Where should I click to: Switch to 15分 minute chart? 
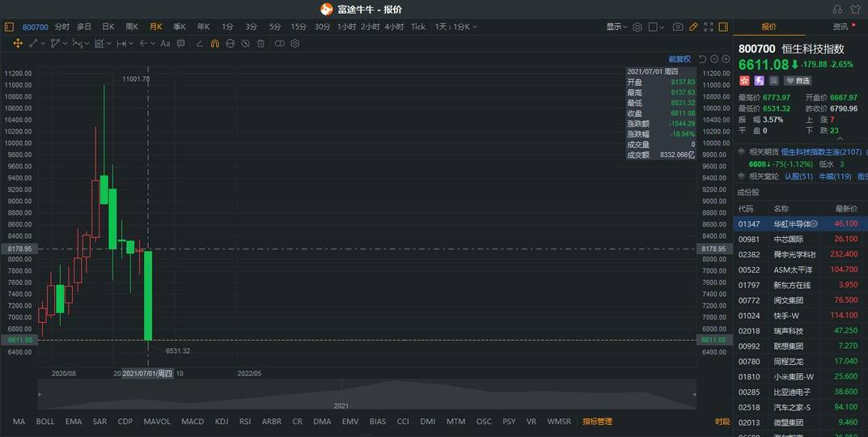(x=299, y=27)
